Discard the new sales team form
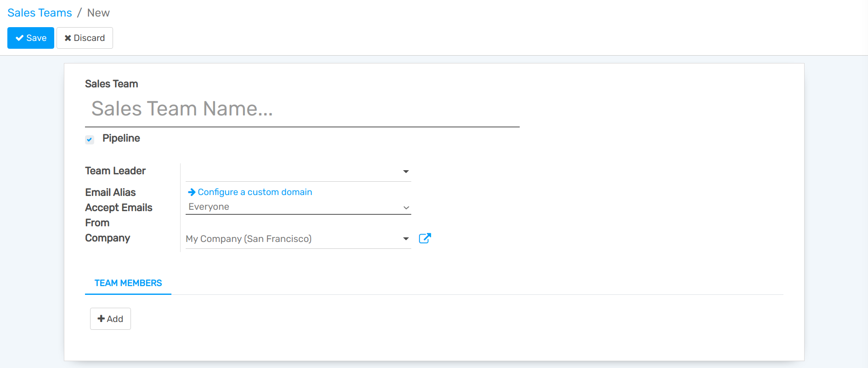The width and height of the screenshot is (868, 368). click(x=85, y=38)
